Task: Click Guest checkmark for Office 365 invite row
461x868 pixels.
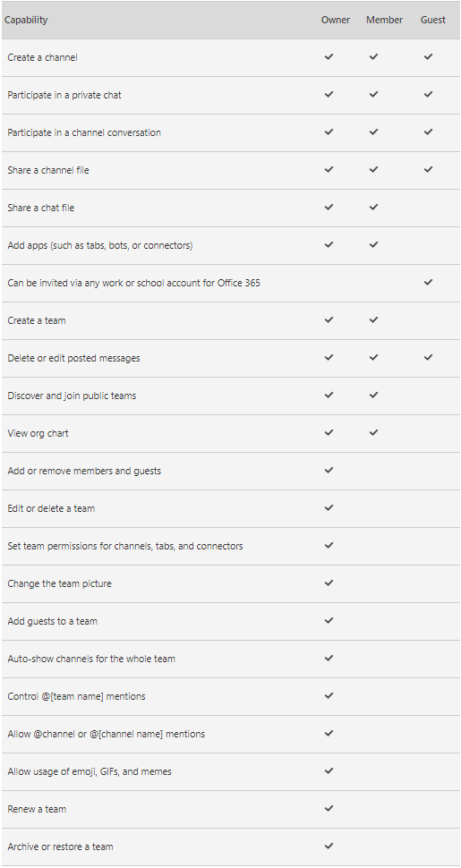Action: click(x=428, y=282)
